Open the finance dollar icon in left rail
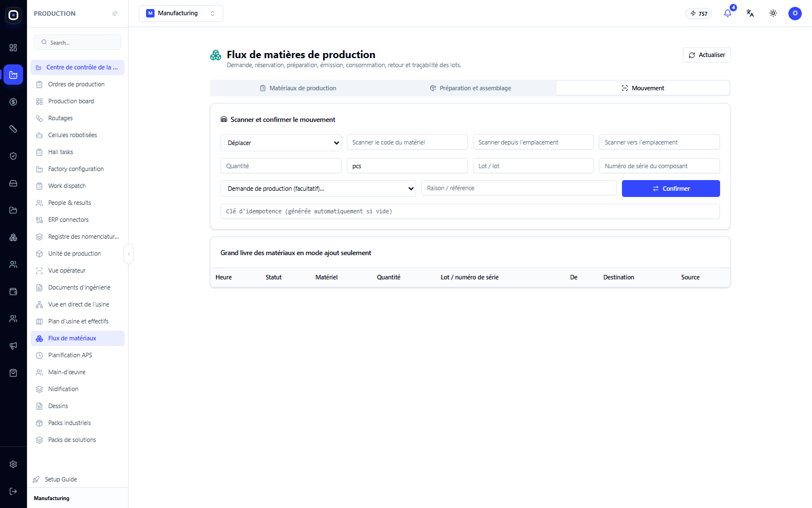This screenshot has width=812, height=508. (x=14, y=102)
